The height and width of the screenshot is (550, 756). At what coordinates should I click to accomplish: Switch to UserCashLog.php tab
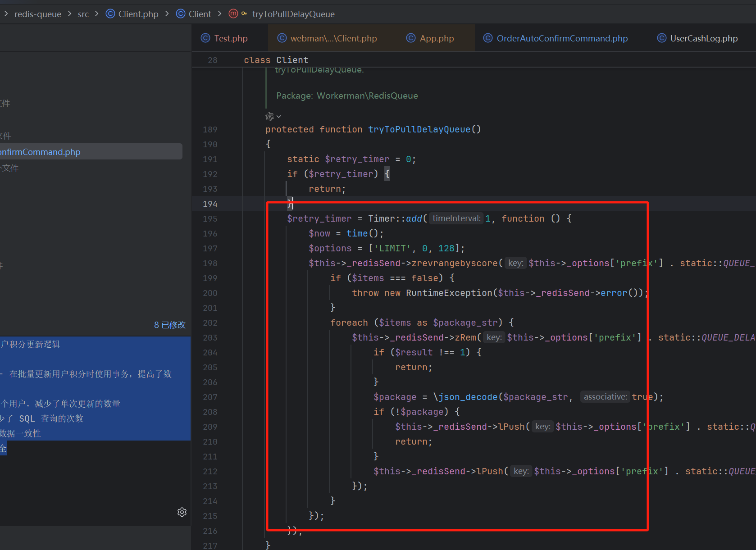[697, 38]
